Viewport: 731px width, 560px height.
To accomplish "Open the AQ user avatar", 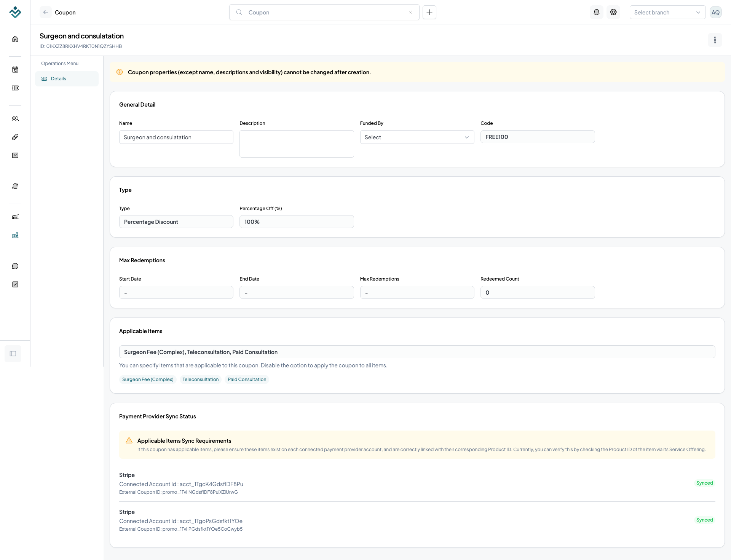I will (x=716, y=12).
